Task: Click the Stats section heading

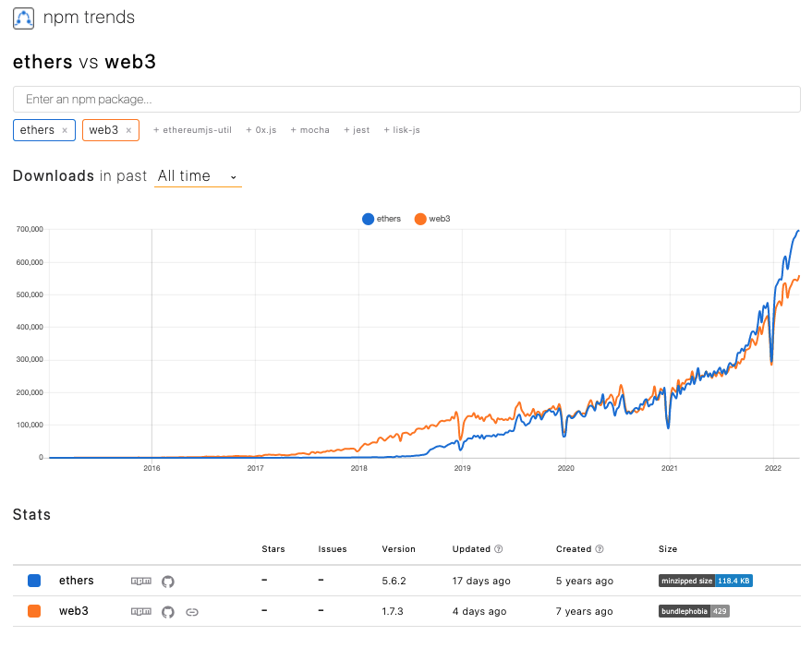Action: point(31,515)
